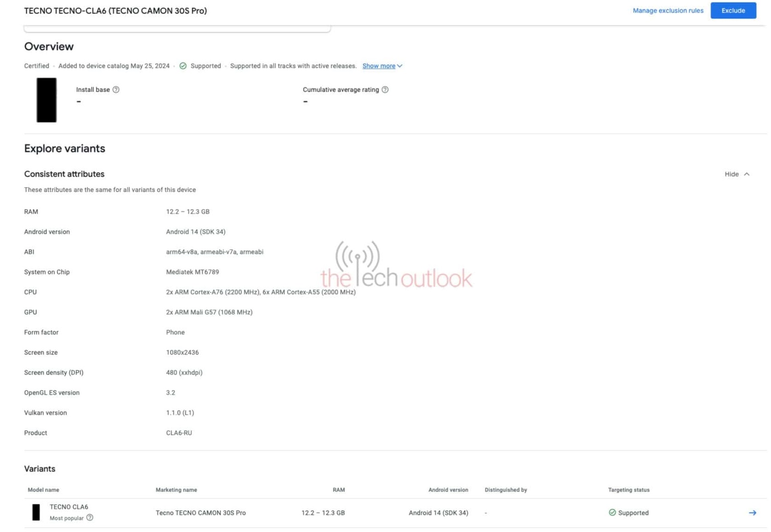Image resolution: width=771 pixels, height=532 pixels.
Task: Click the Most popular help icon
Action: (x=90, y=518)
